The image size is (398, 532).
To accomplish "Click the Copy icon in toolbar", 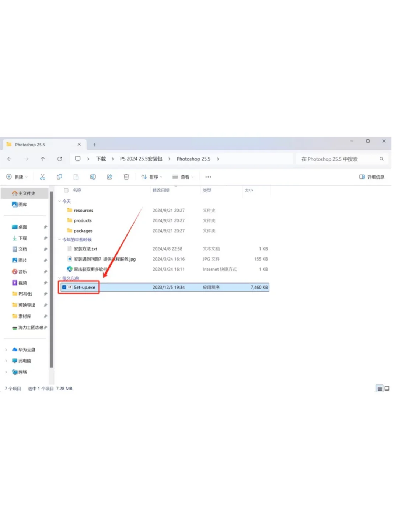I will pos(59,177).
